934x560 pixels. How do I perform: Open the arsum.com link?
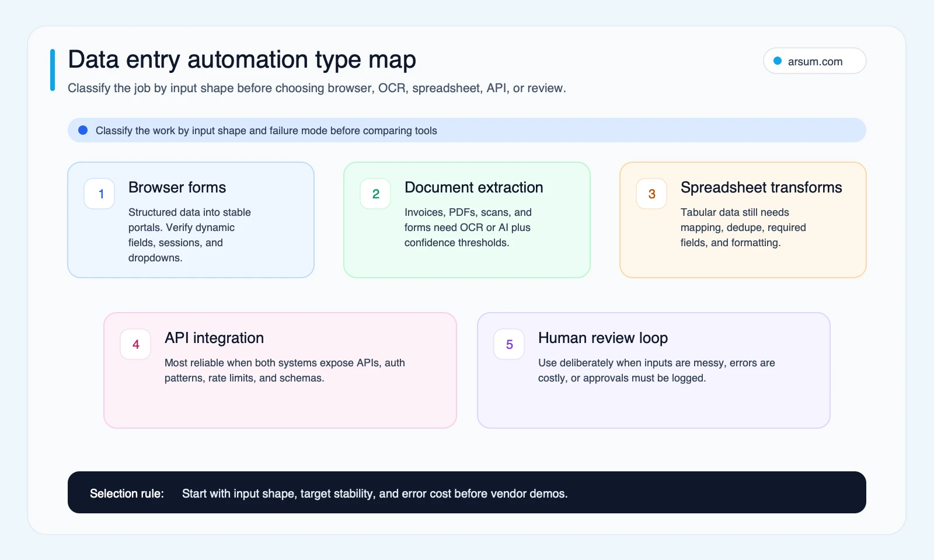pyautogui.click(x=814, y=61)
